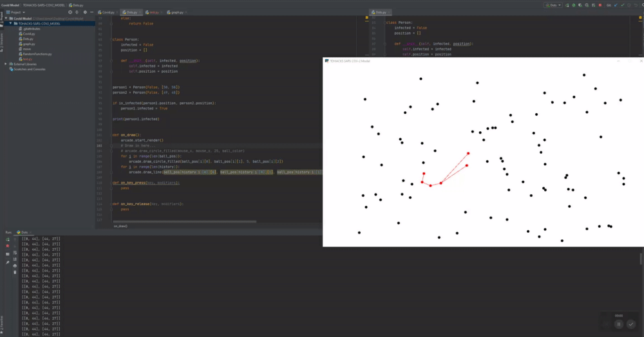
Task: Run Dots from the top toolbar
Action: [567, 5]
